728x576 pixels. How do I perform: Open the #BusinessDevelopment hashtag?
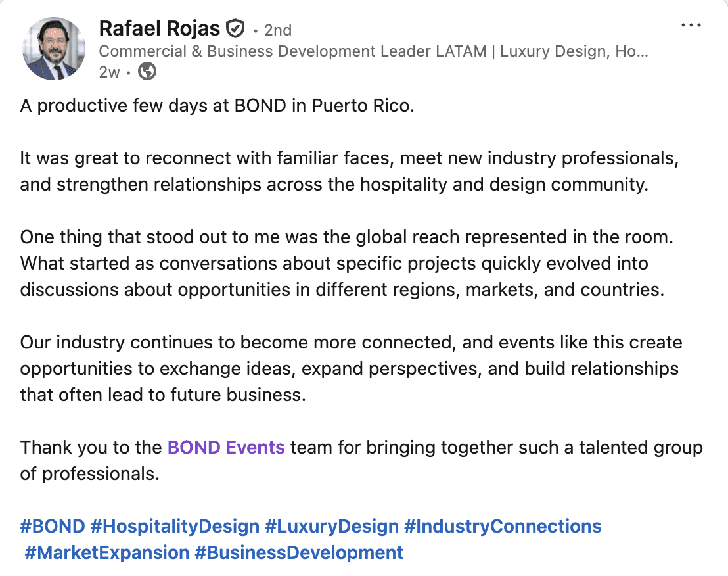tap(299, 553)
